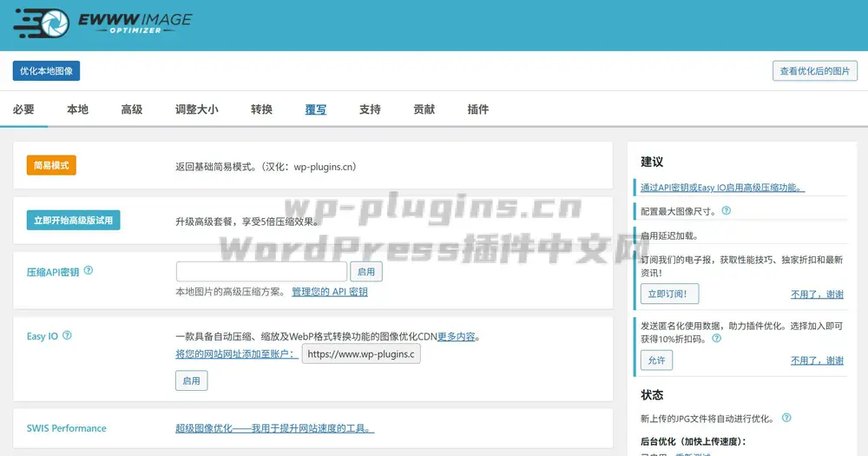Image resolution: width=868 pixels, height=456 pixels.
Task: Click 不用了，谢谢 next to 立即订阅
Action: tap(817, 294)
